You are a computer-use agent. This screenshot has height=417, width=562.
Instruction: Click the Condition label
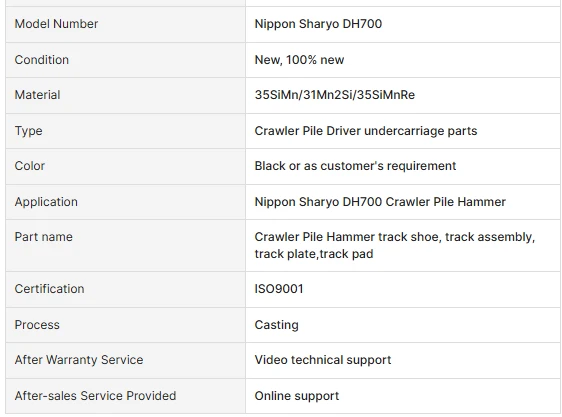(42, 60)
